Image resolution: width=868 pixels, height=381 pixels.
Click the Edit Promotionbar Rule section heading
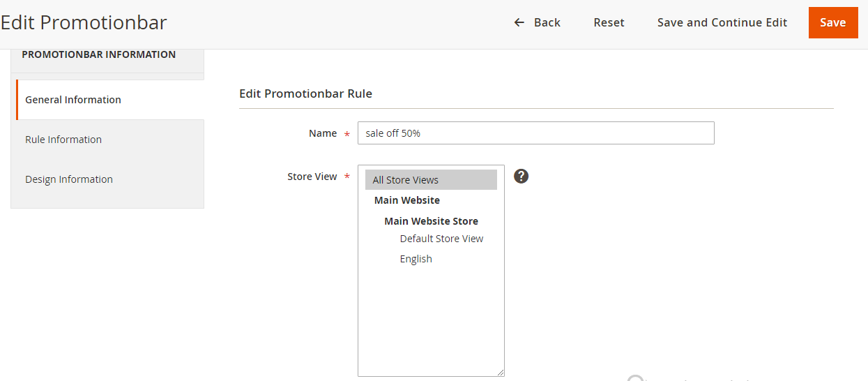(305, 94)
